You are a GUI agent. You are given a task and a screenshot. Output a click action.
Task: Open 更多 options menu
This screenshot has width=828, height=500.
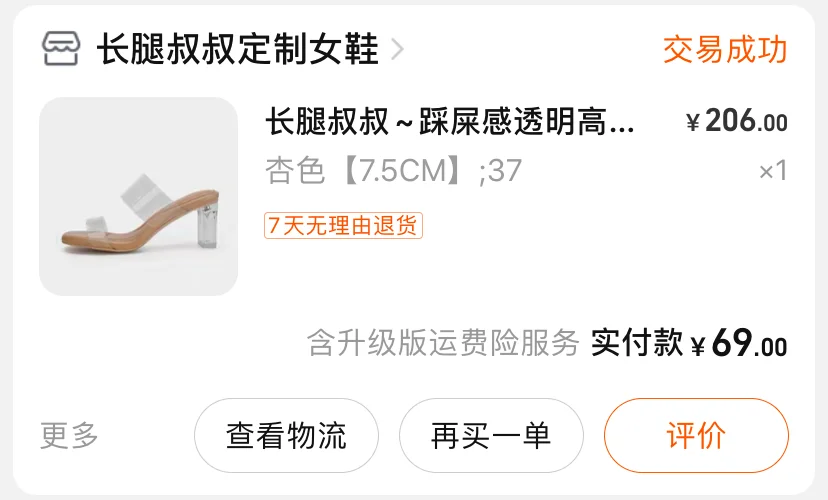click(69, 436)
